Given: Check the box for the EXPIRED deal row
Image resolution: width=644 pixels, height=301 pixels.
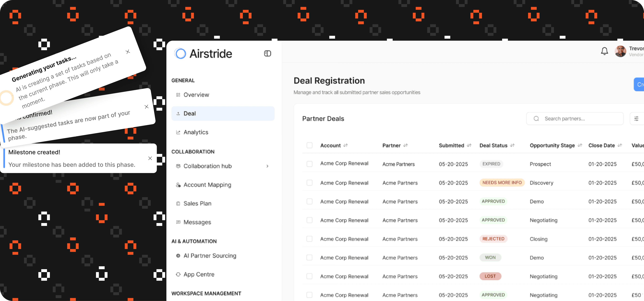Looking at the screenshot, I should (x=309, y=164).
